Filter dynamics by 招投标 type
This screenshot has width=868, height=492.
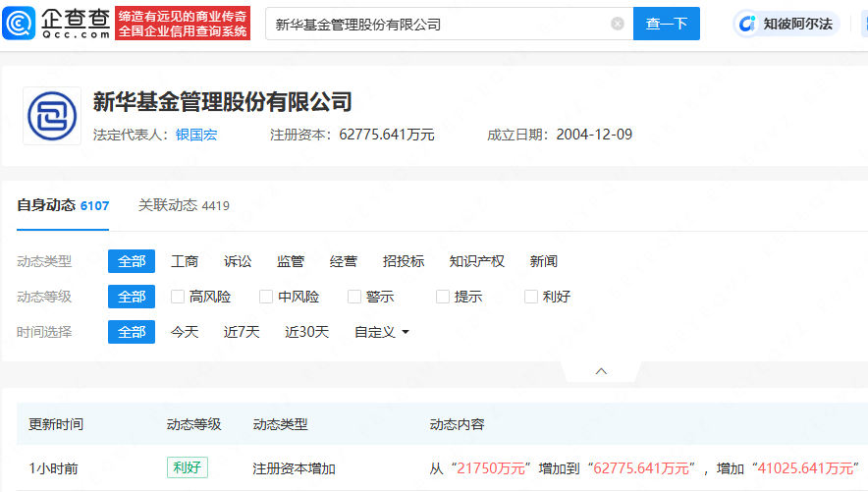coord(403,261)
